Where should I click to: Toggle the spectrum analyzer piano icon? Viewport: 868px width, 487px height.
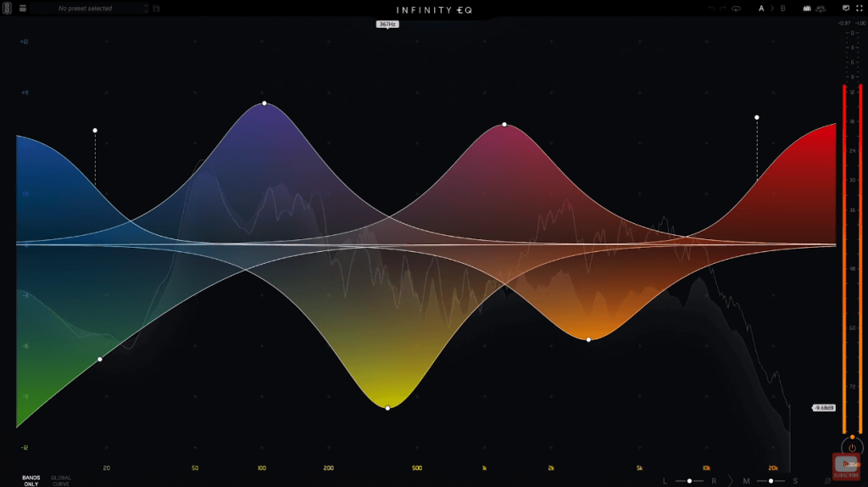pos(807,8)
